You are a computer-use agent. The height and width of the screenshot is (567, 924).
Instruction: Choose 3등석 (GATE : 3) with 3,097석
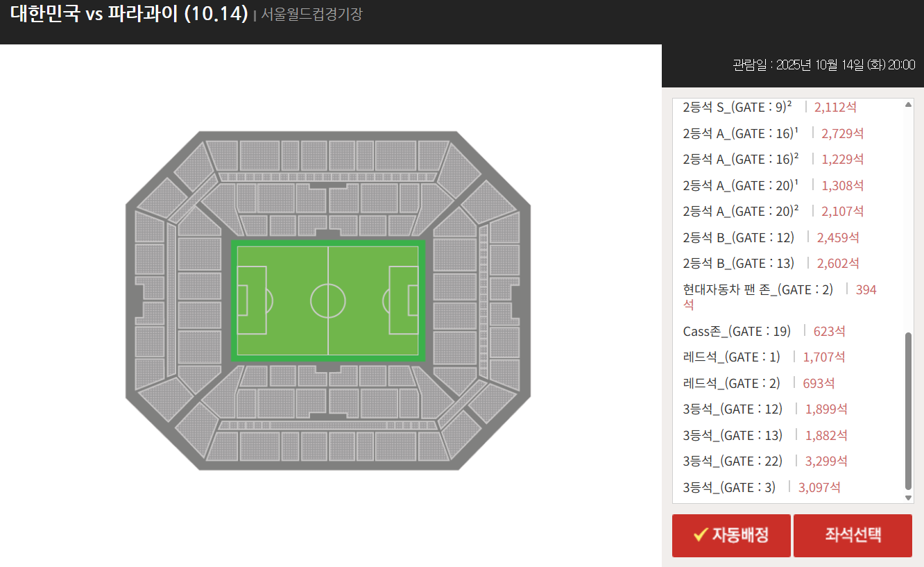tap(729, 487)
